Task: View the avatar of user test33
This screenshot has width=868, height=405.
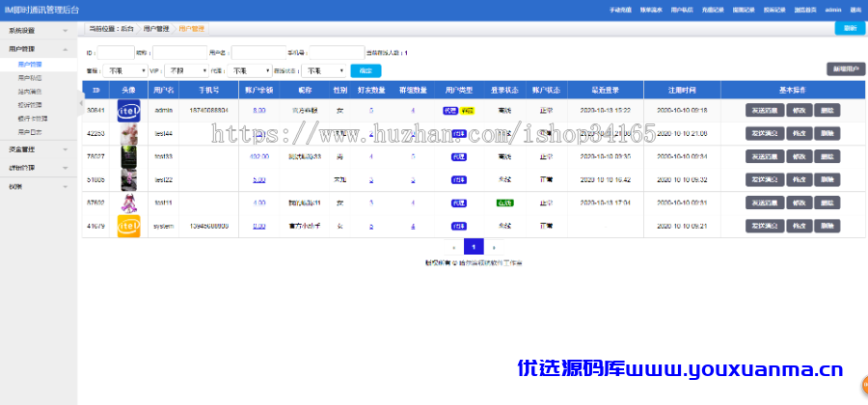Action: (129, 157)
